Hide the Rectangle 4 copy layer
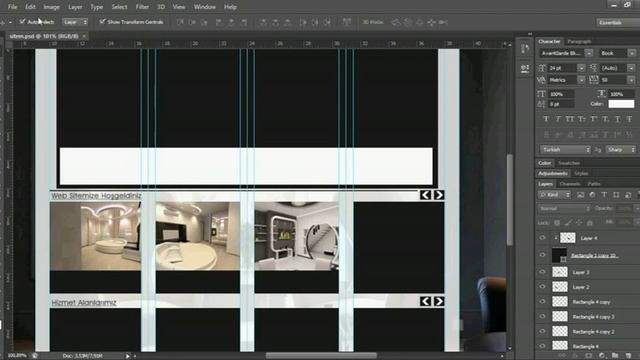The image size is (640, 360). pos(542,302)
